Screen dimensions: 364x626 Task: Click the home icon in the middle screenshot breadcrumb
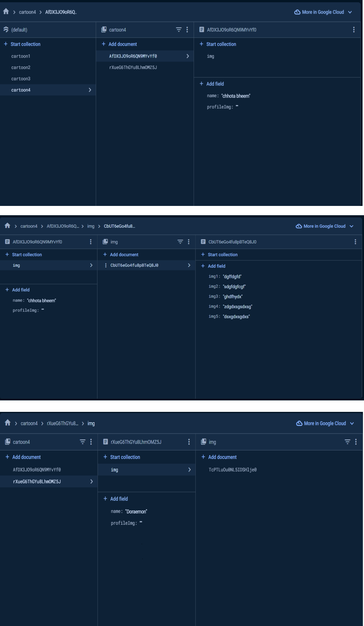(x=7, y=226)
